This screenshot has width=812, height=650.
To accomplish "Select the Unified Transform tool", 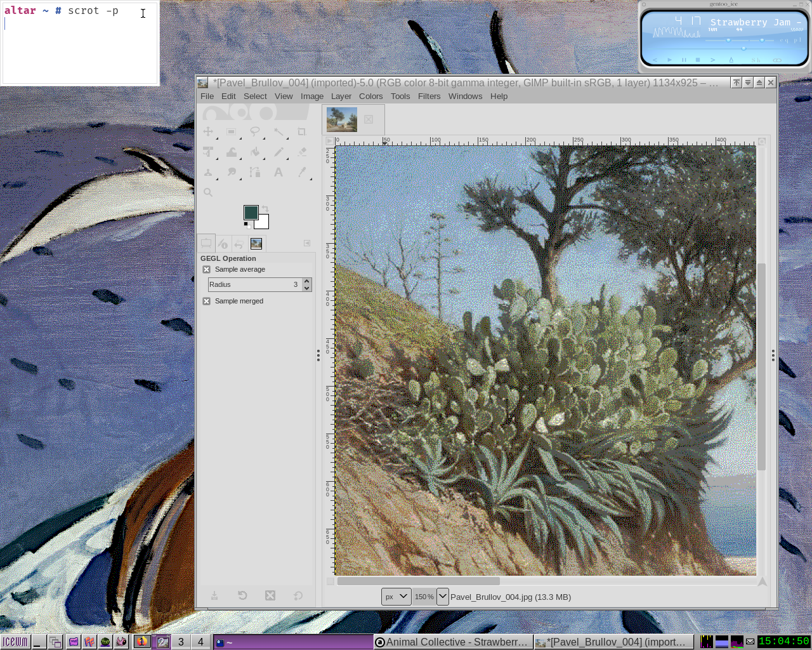I will (x=208, y=152).
